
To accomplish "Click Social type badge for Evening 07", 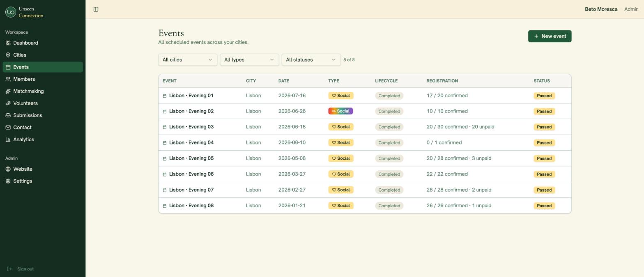I will 340,190.
